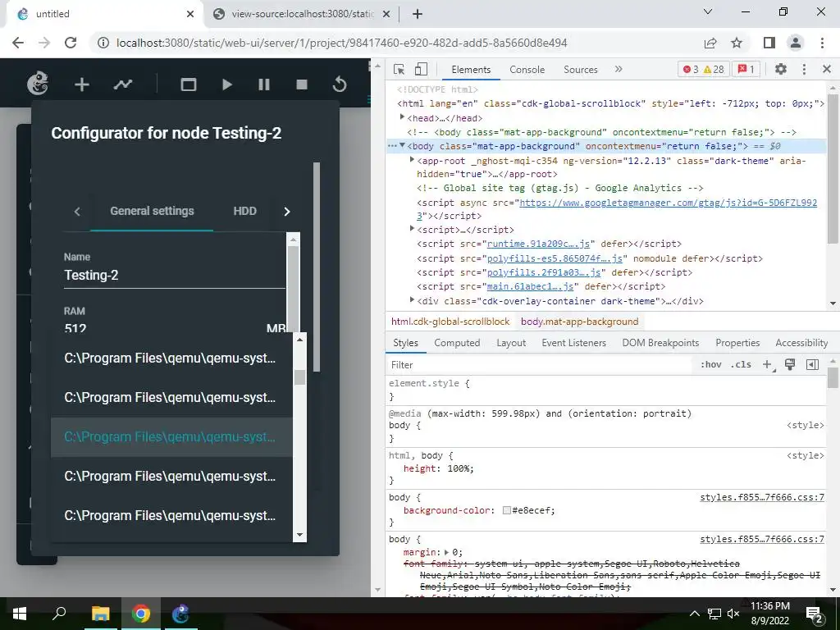Open the Chrome profile avatar

click(796, 43)
